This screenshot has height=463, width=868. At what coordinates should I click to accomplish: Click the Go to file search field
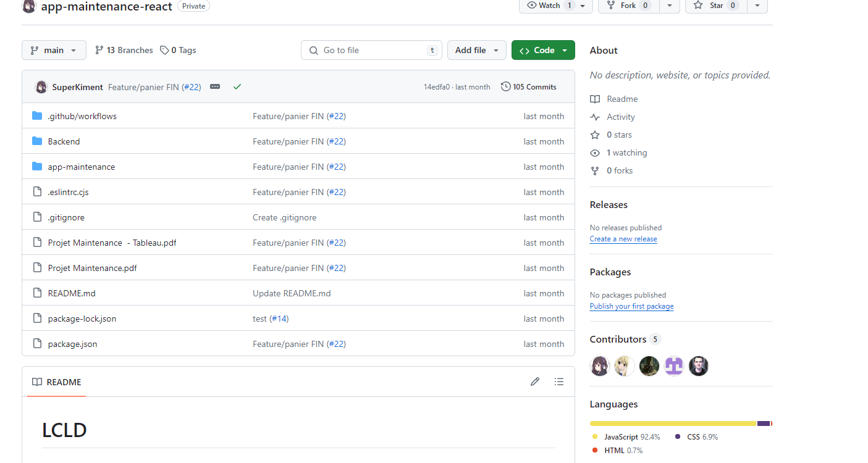click(372, 50)
